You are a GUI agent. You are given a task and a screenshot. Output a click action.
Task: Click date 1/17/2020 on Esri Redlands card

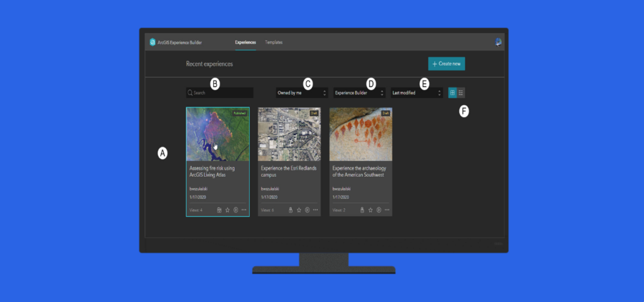point(269,197)
